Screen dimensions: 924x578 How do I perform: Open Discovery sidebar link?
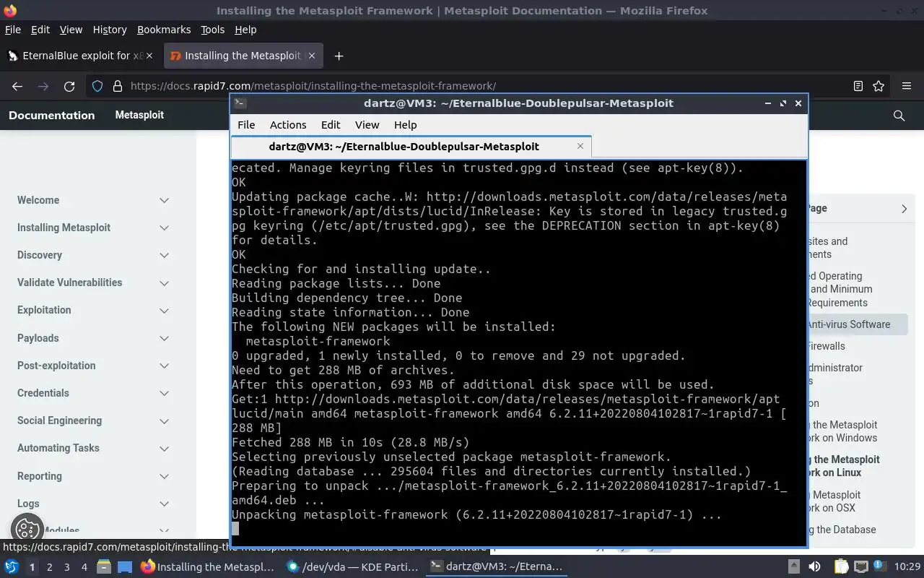coord(40,255)
